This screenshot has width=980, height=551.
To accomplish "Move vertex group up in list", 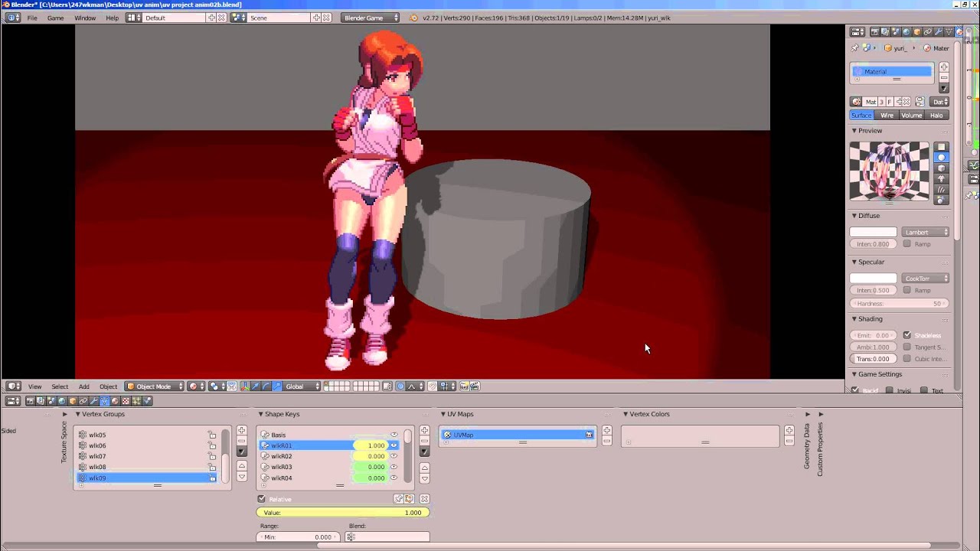I will click(x=241, y=466).
